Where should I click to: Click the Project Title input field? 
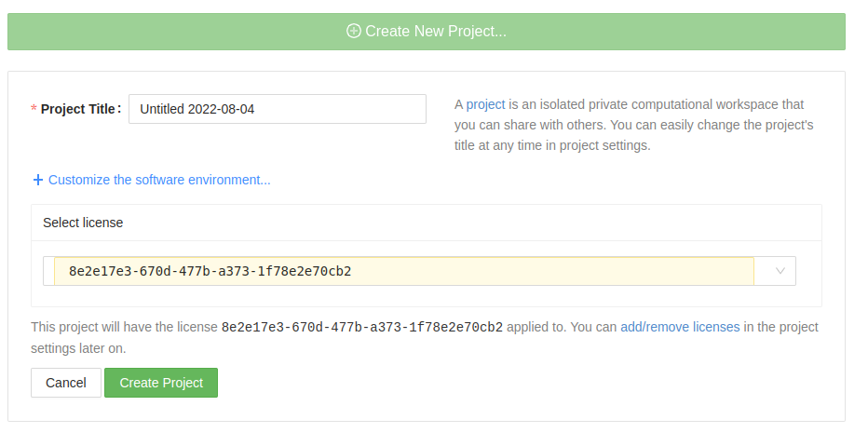click(278, 109)
